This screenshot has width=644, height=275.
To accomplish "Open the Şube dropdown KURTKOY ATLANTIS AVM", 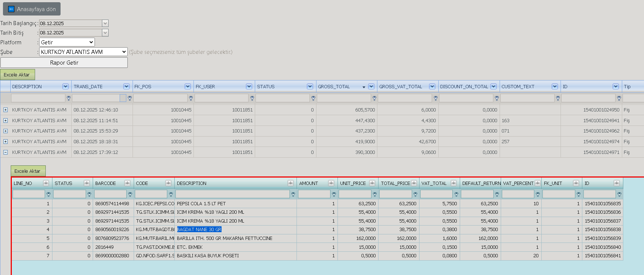I will (x=83, y=52).
